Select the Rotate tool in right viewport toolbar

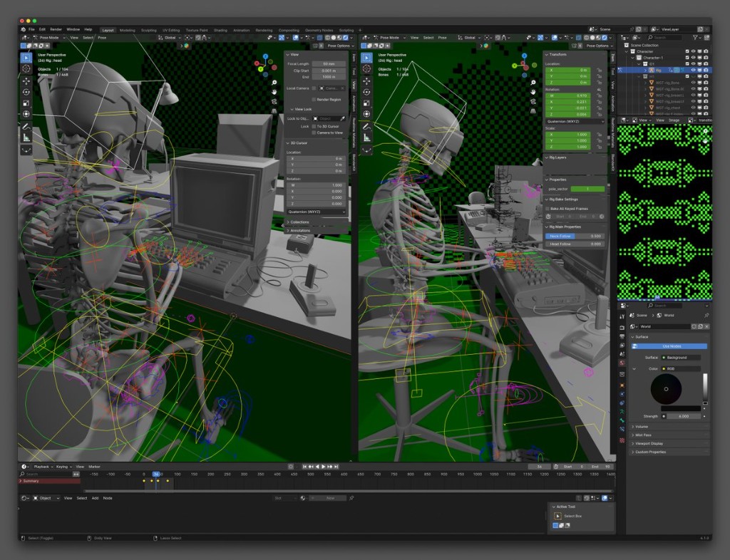tap(367, 92)
